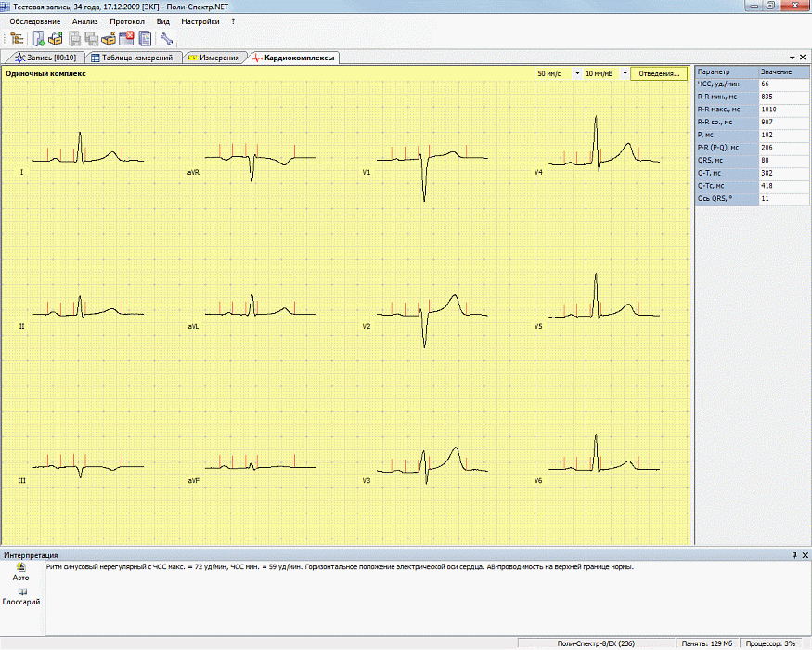Open the Анализ menu
Image resolution: width=812 pixels, height=650 pixels.
click(x=84, y=20)
